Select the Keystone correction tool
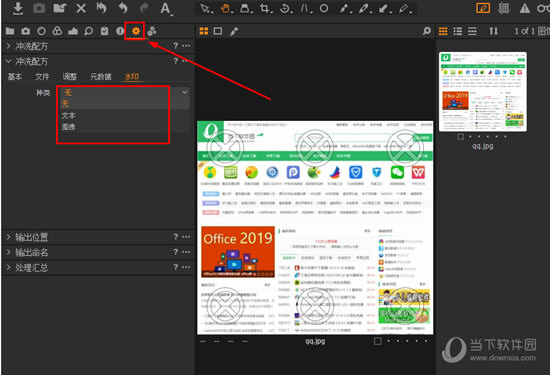This screenshot has width=550, height=375. (306, 8)
